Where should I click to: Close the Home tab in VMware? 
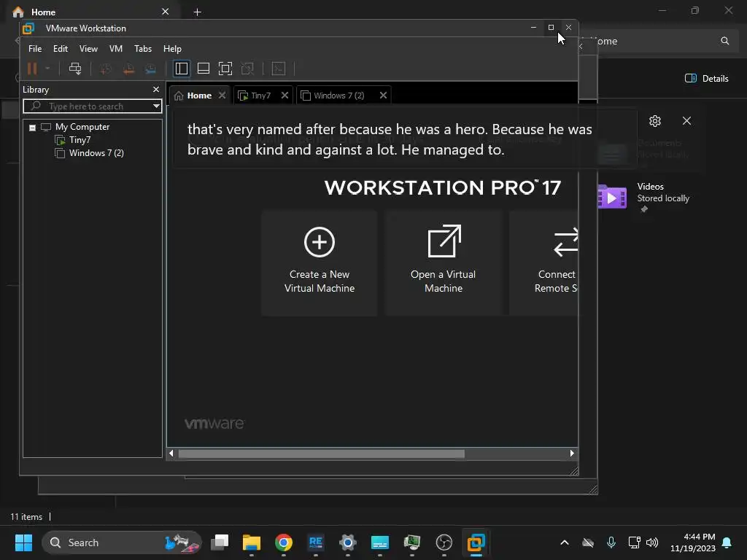pyautogui.click(x=222, y=96)
